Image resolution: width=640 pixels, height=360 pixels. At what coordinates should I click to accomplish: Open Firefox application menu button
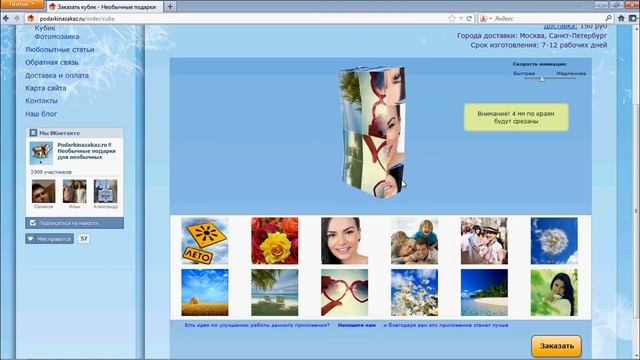22,4
